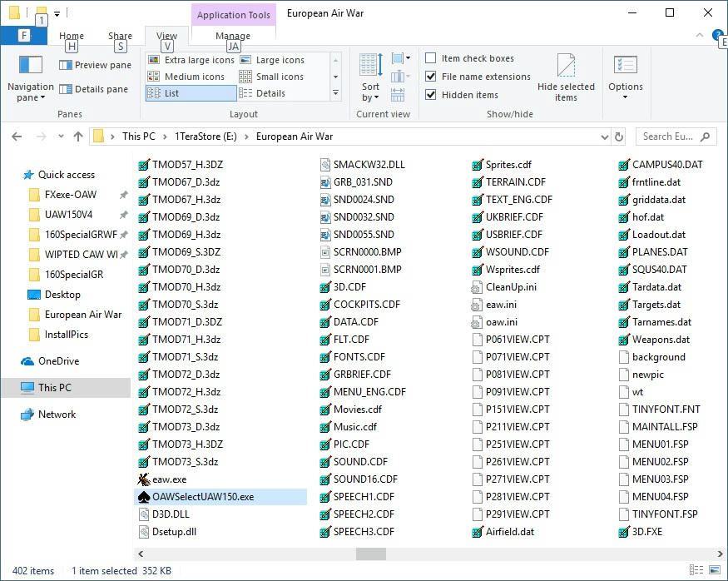Select the GRB_031.SND sound file icon
This screenshot has width=728, height=581.
[325, 182]
